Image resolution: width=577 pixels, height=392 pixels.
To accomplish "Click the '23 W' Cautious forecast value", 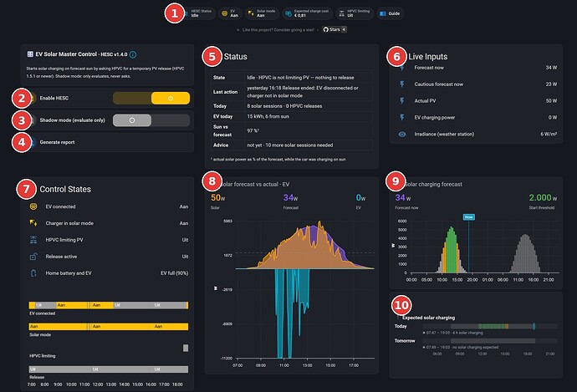I will 551,84.
